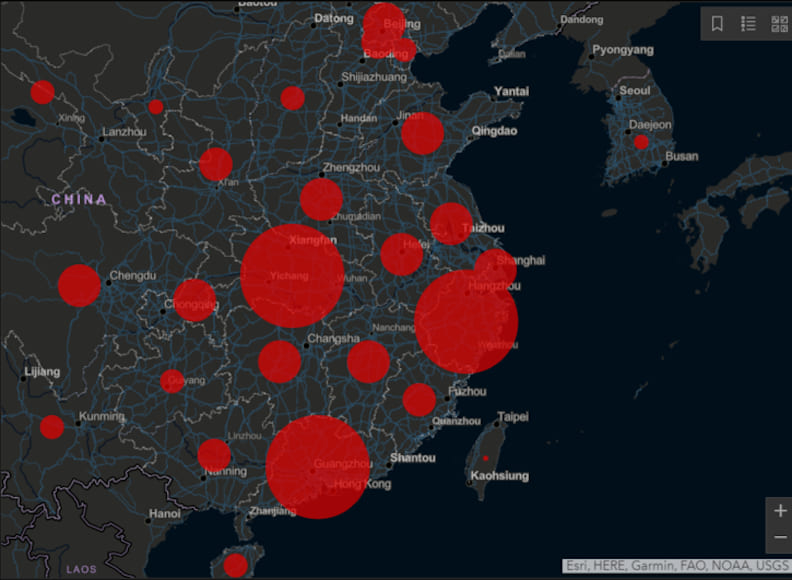
Task: Open the basemap gallery grid icon
Action: tap(779, 24)
